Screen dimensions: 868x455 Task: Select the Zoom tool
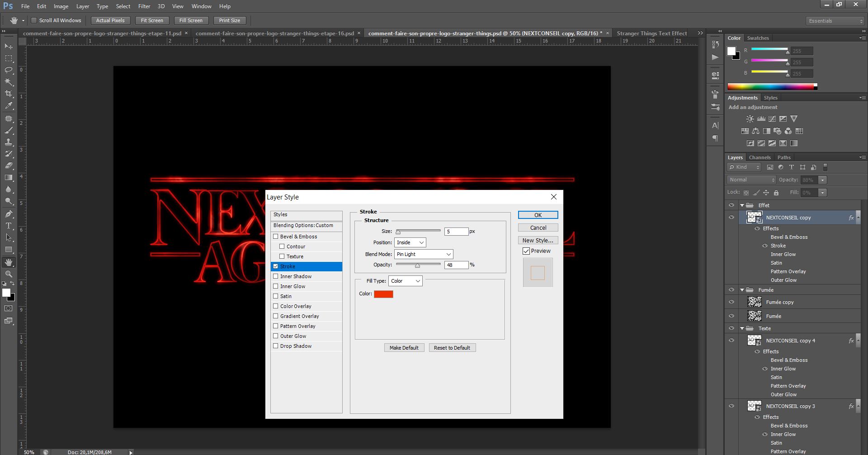(x=9, y=274)
